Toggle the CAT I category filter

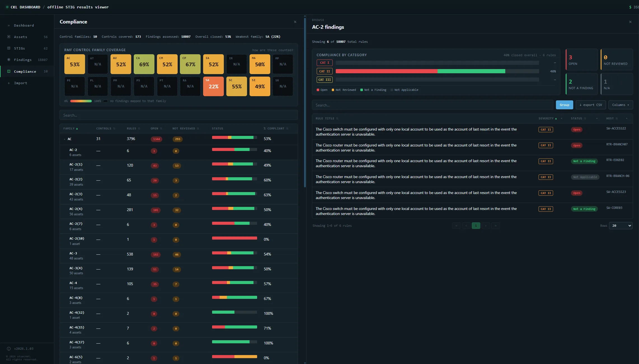coord(325,63)
